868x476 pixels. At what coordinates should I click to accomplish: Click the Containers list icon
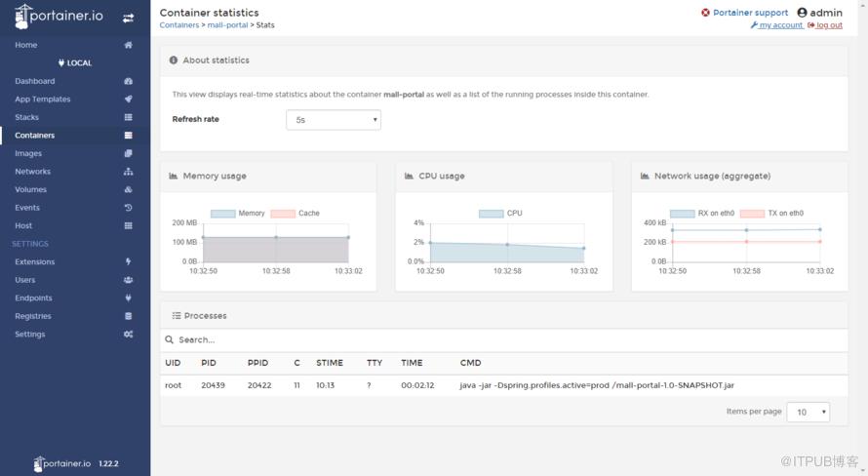129,135
